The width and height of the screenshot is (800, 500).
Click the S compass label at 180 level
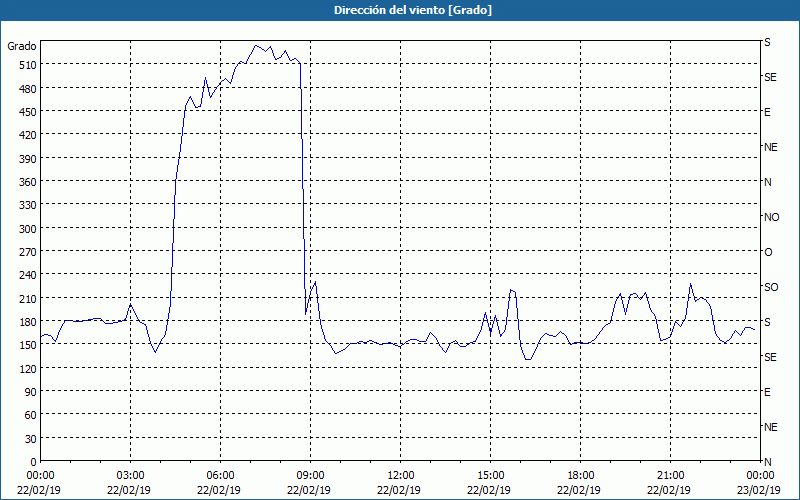click(x=767, y=322)
